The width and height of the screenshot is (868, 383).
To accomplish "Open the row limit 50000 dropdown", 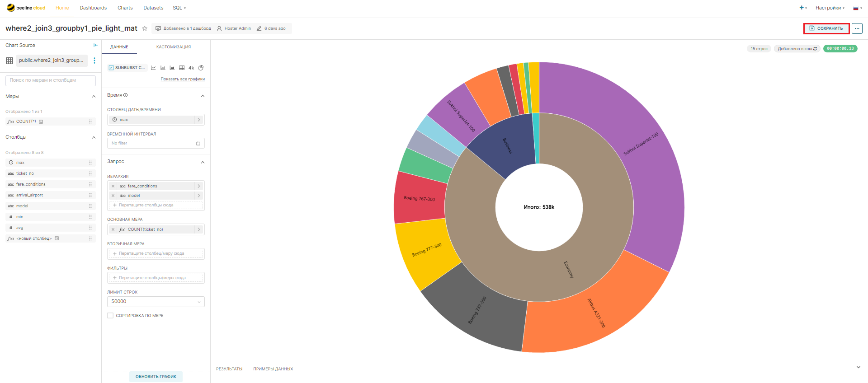I will coord(156,302).
